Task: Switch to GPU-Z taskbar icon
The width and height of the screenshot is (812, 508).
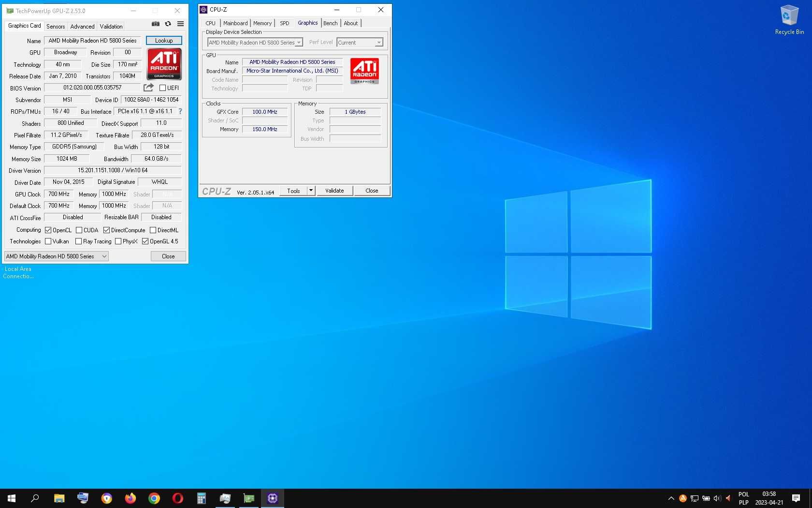Action: point(248,498)
